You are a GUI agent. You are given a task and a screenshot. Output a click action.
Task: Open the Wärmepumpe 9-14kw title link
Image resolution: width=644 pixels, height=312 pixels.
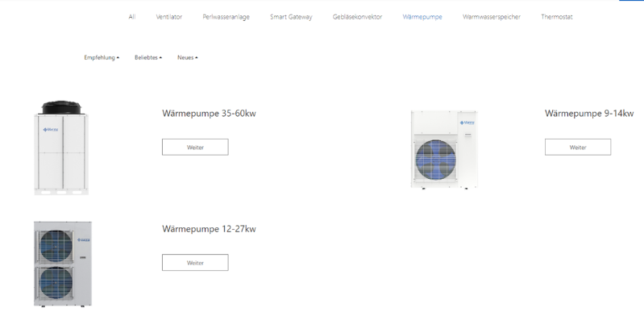click(x=589, y=113)
